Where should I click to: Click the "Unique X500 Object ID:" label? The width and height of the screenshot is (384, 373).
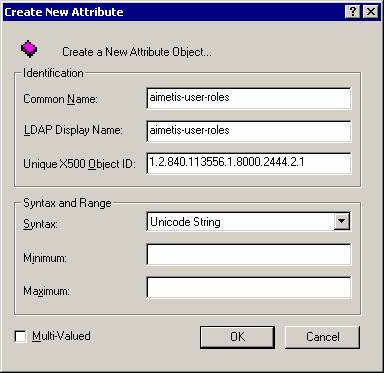(x=79, y=164)
